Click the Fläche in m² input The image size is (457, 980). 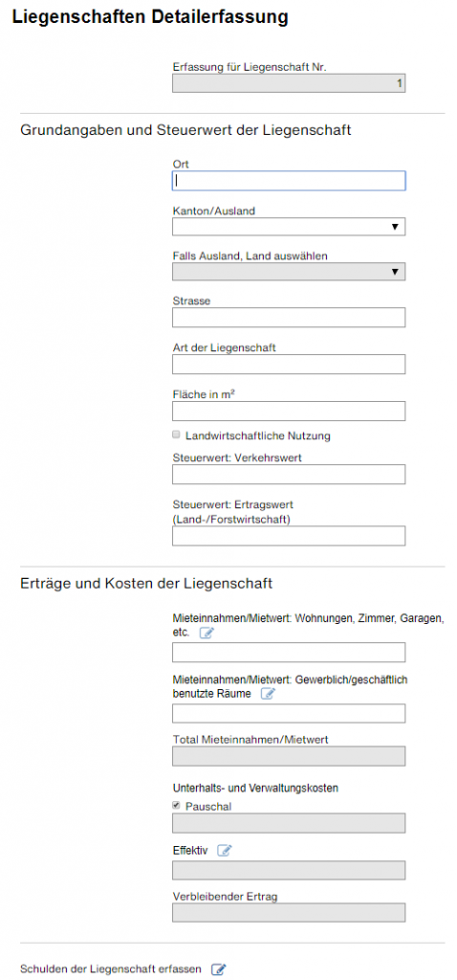pyautogui.click(x=289, y=412)
